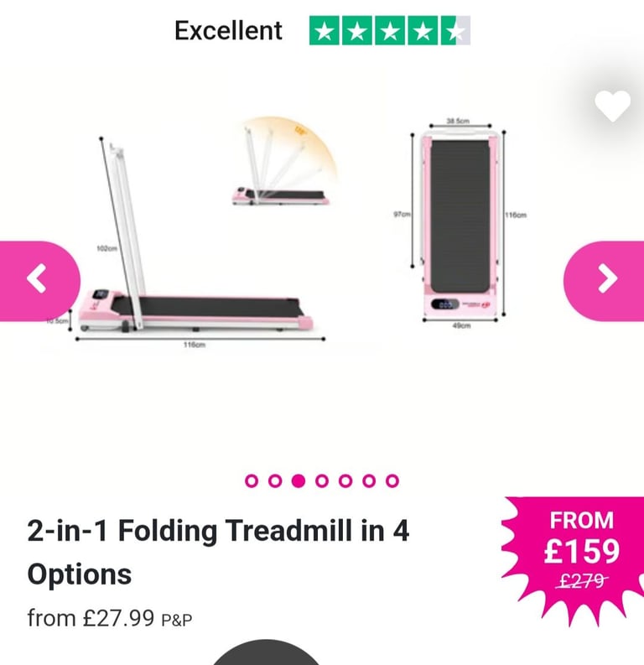View the from £27.99 P&P details
The image size is (644, 665).
click(109, 618)
